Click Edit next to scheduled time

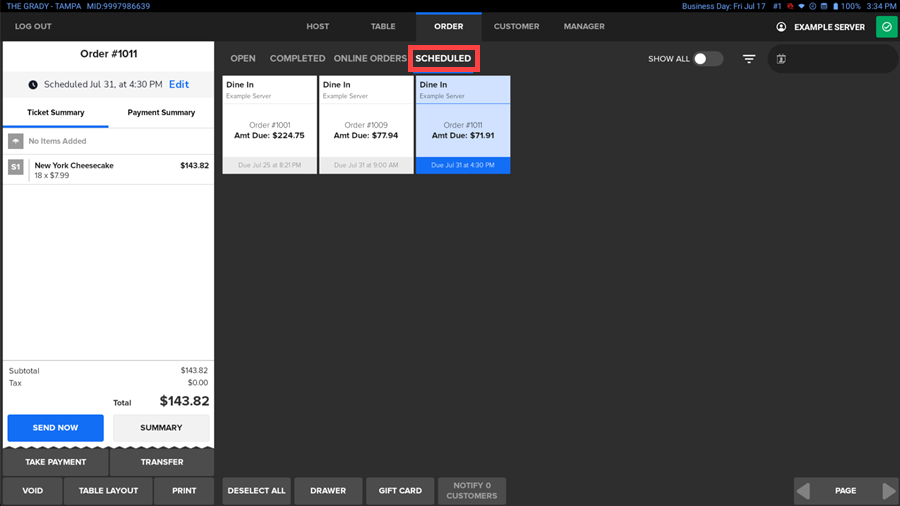(x=179, y=84)
